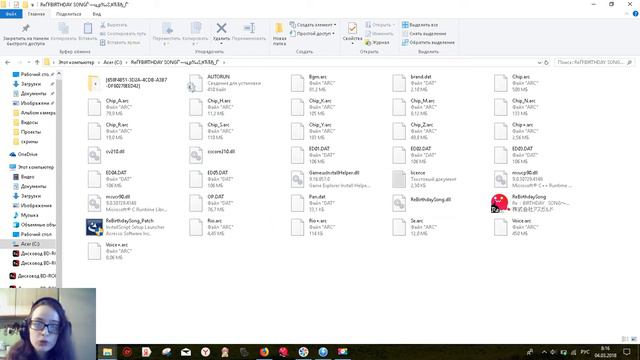Click Deselect (Снять выделение)

[x=424, y=33]
